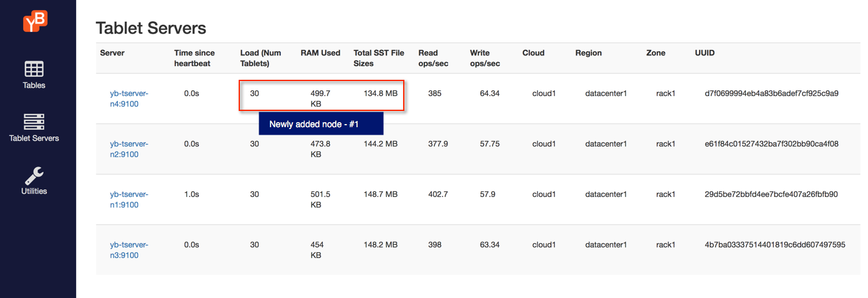868x298 pixels.
Task: Click the RAM Used column header
Action: point(320,53)
